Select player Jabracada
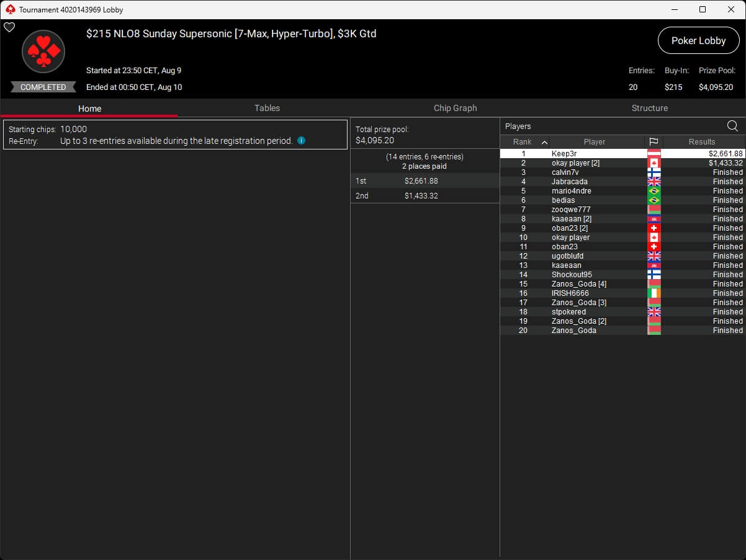Viewport: 746px width, 560px height. (x=622, y=182)
